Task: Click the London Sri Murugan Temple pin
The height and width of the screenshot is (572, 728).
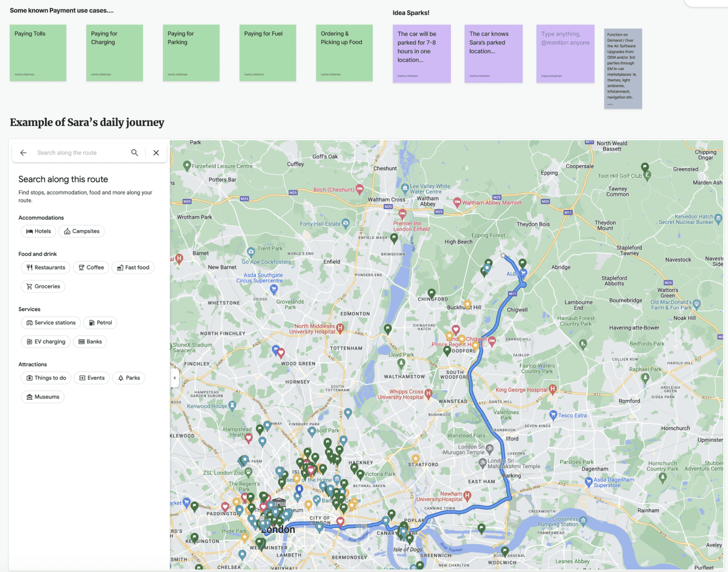Action: (x=490, y=449)
